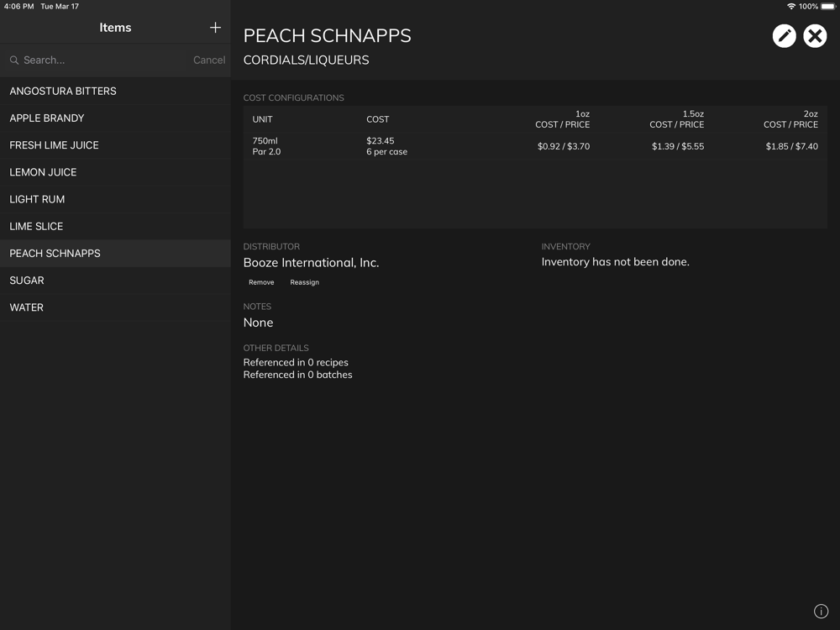
Task: Remove the distributor Booze International
Action: [261, 282]
